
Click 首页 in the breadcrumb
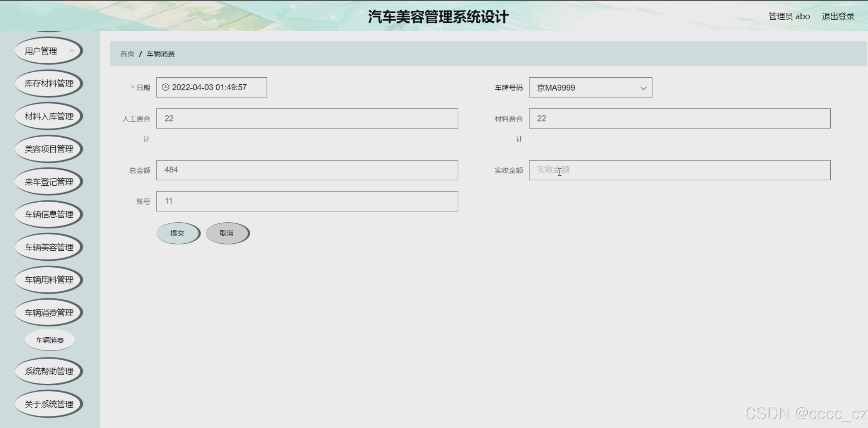click(126, 53)
